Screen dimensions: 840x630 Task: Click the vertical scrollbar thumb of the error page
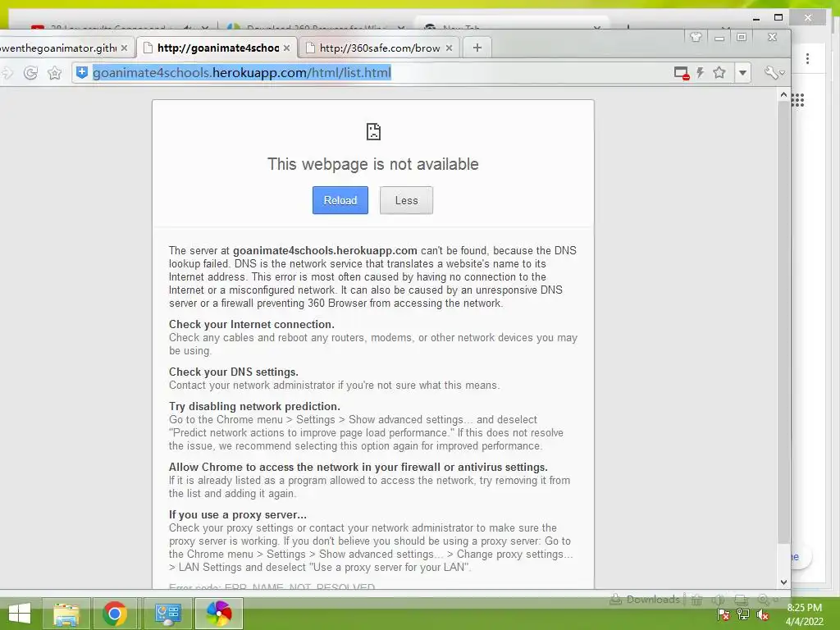(x=783, y=322)
